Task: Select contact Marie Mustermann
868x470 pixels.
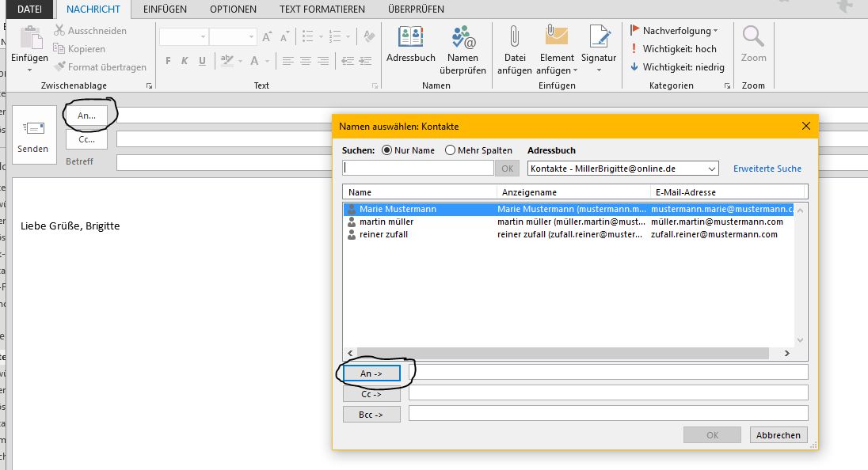Action: point(569,209)
